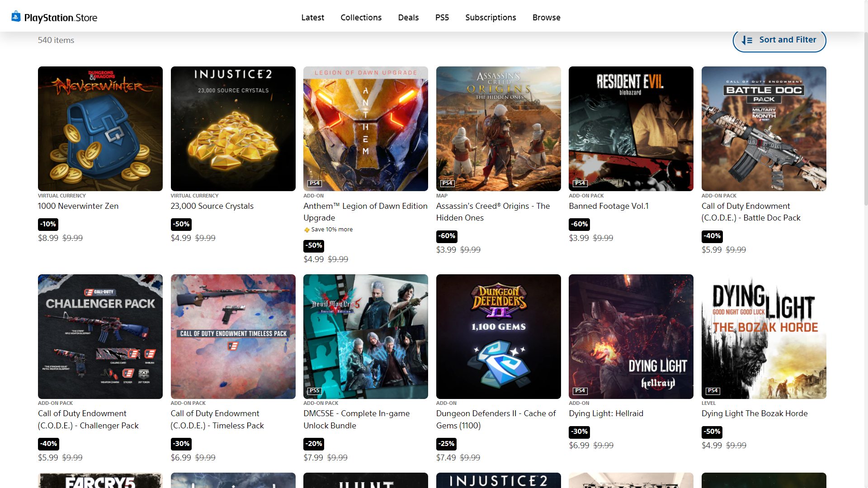Click the PS Plus icon beside Save 10% more
The image size is (868, 488).
pyautogui.click(x=307, y=230)
